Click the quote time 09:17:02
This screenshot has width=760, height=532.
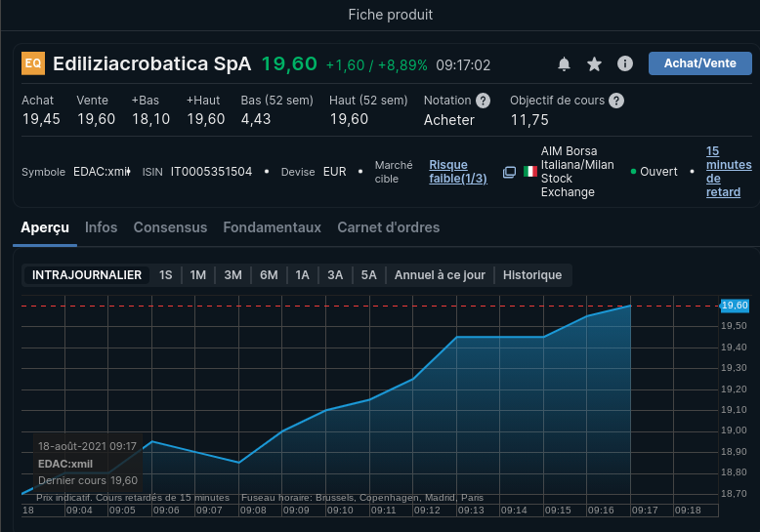[x=463, y=65]
